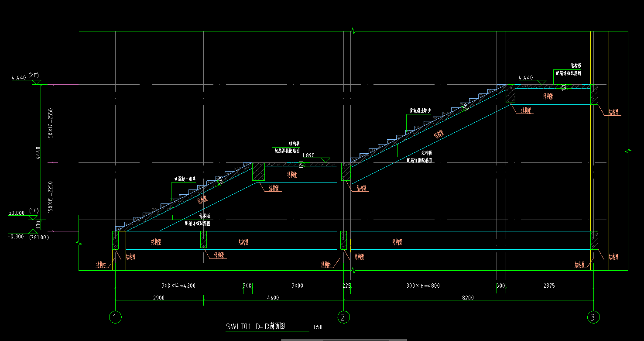This screenshot has height=341, width=644.
Task: Select the axis bubble numbered 1
Action: (x=115, y=317)
